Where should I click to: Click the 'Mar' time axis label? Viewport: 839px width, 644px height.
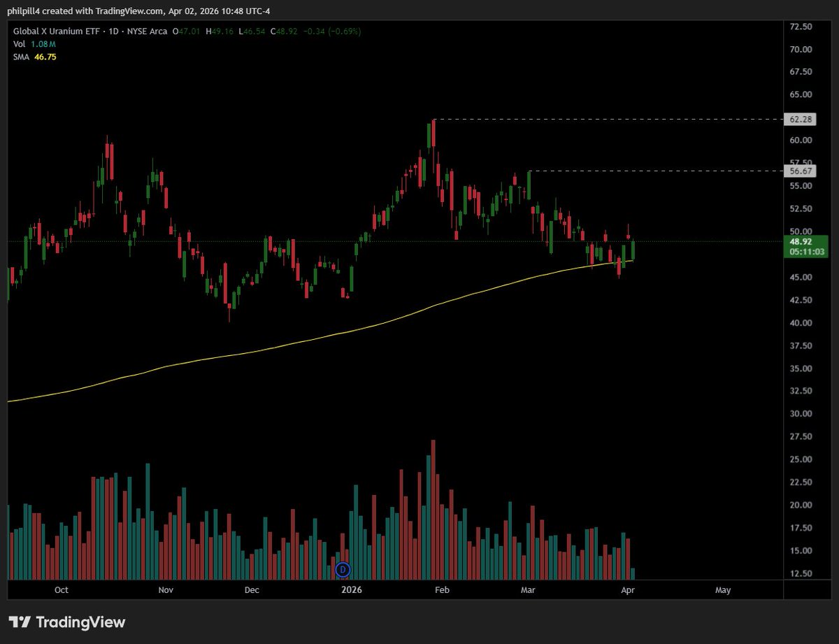[528, 590]
